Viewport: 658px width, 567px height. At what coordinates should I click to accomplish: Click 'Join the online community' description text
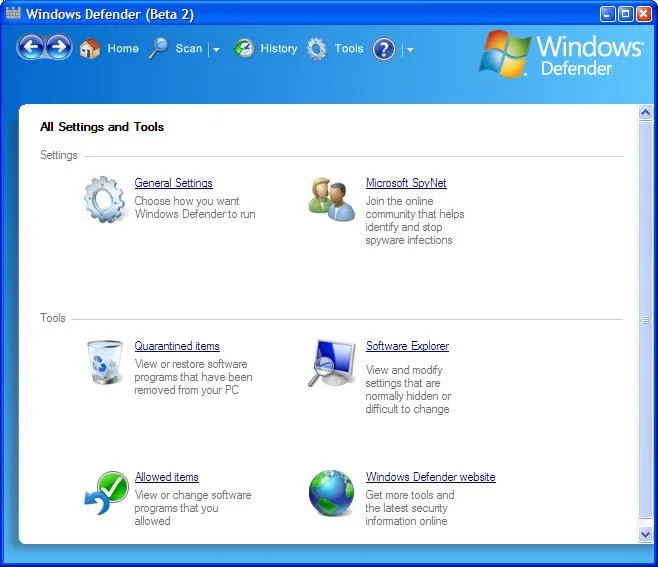415,220
